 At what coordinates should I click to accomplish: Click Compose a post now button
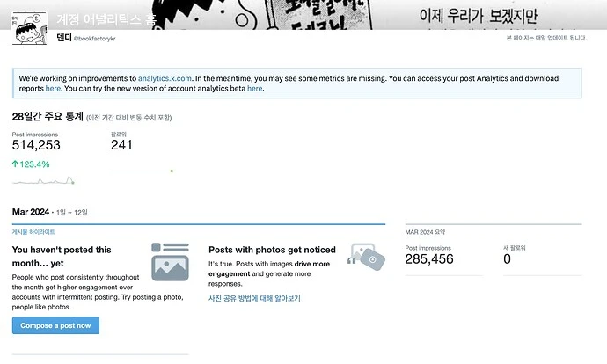coord(55,325)
